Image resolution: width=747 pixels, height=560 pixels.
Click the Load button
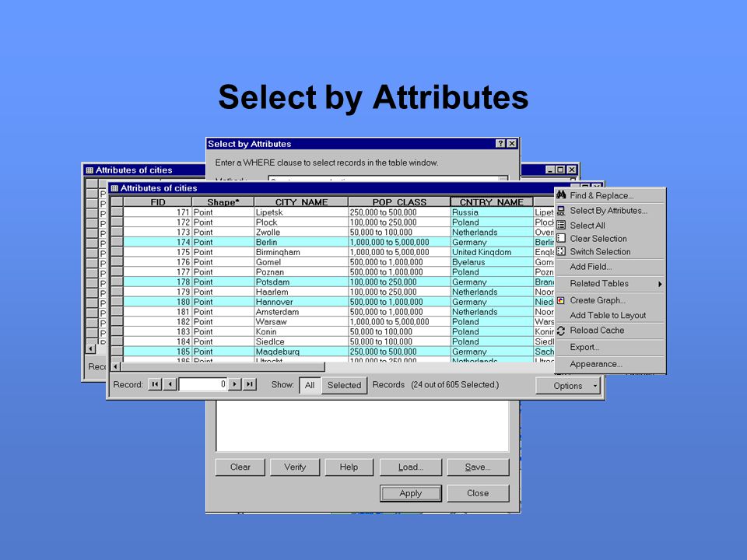pyautogui.click(x=411, y=467)
